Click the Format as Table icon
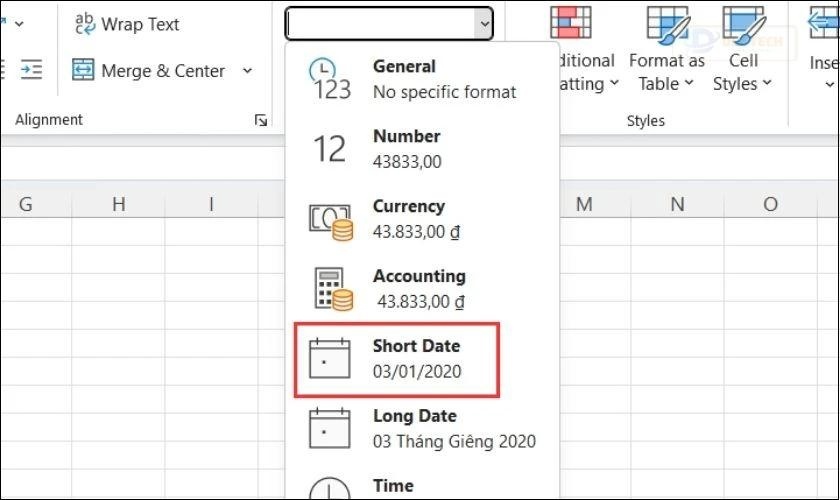 click(x=667, y=24)
